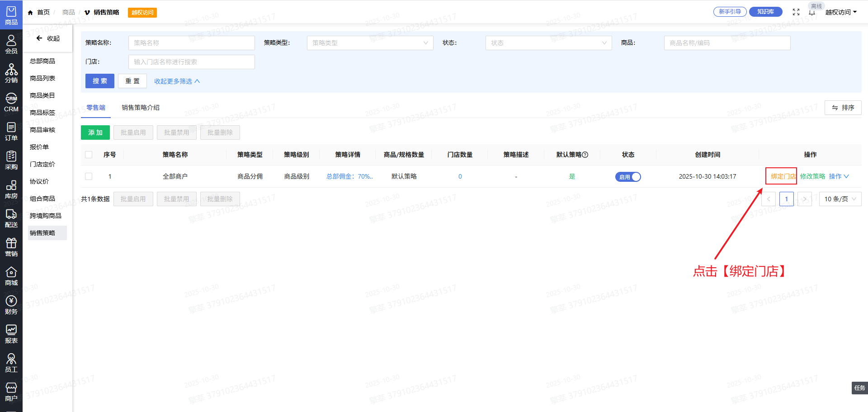Focus the 策略名称 input field

pos(191,43)
